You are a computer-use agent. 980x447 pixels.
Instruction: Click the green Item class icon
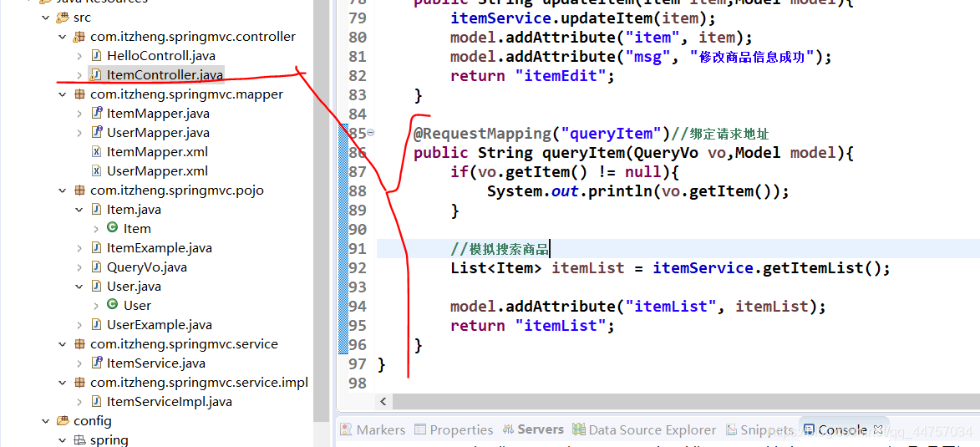click(x=113, y=228)
